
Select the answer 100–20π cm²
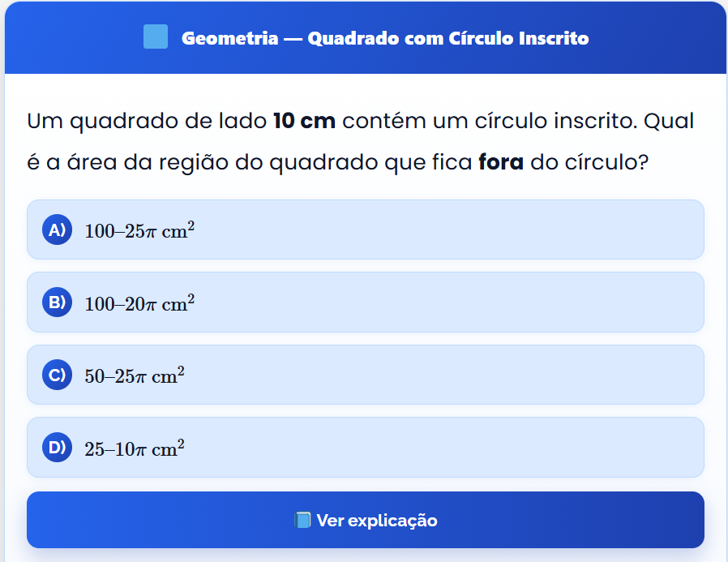(139, 303)
